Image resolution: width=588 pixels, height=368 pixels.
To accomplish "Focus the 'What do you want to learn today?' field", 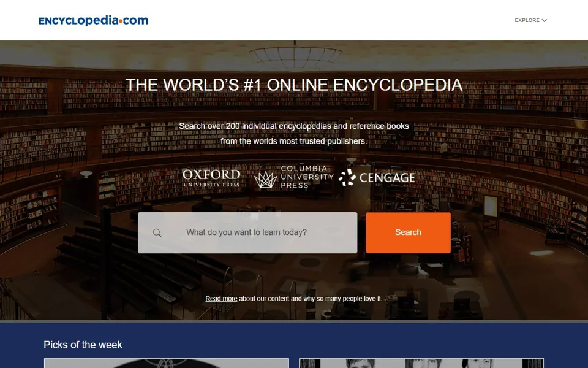I will pos(247,233).
